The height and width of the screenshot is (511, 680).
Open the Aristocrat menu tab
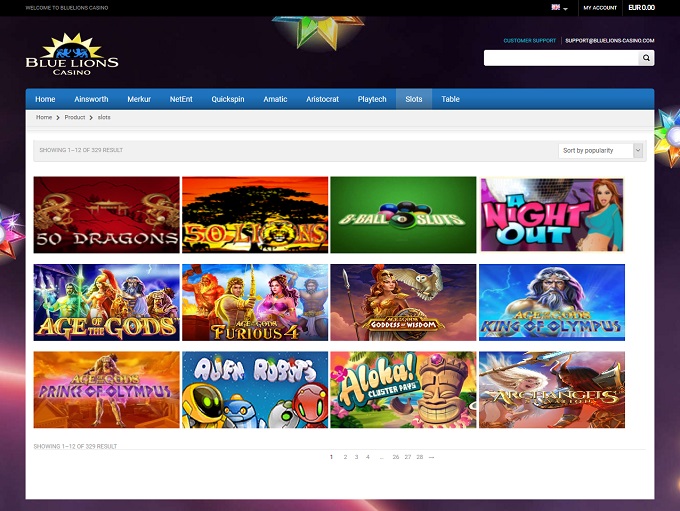(x=322, y=99)
